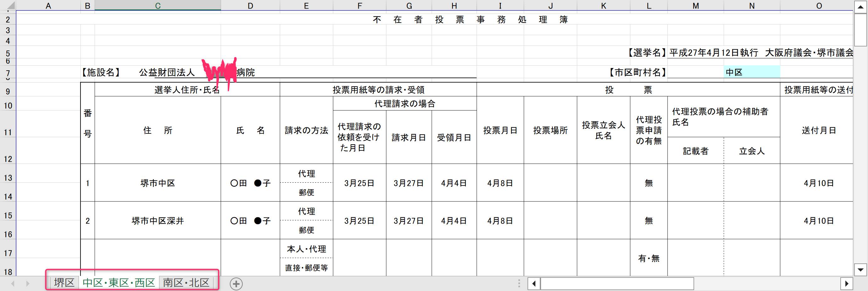Image resolution: width=868 pixels, height=291 pixels.
Task: Open the 南区・北区 sheet tab
Action: (x=186, y=283)
